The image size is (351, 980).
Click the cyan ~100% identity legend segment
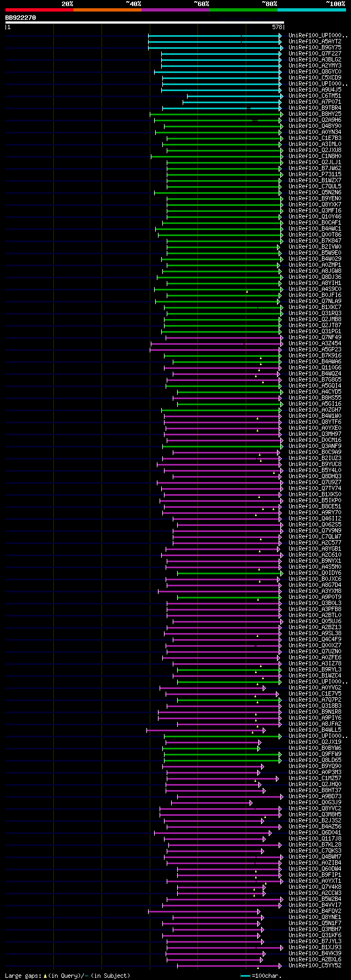tap(312, 10)
